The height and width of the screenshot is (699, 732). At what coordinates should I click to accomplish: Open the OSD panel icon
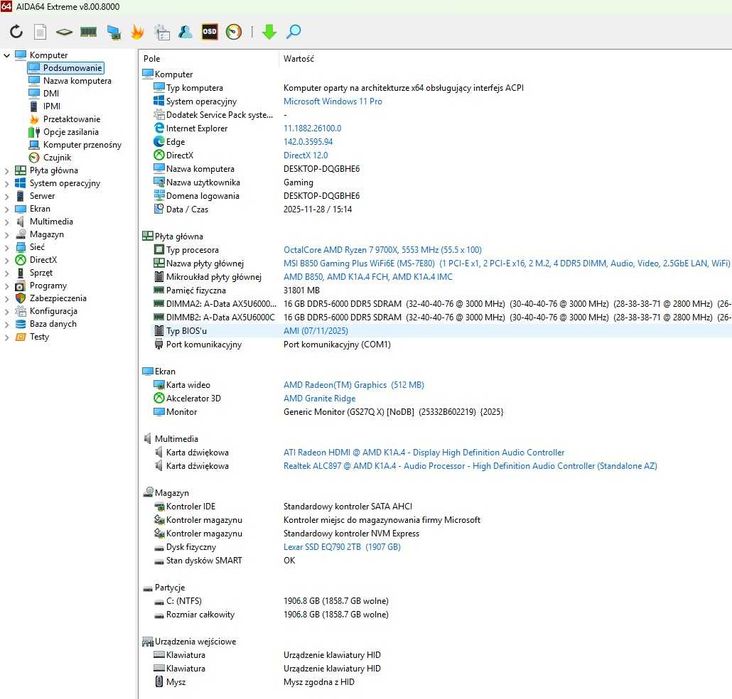coord(210,32)
